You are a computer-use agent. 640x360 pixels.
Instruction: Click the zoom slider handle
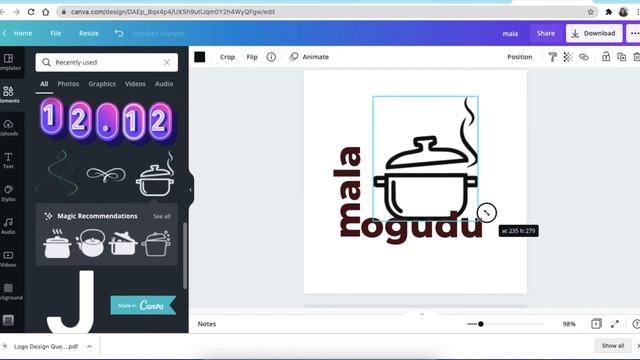(x=481, y=324)
